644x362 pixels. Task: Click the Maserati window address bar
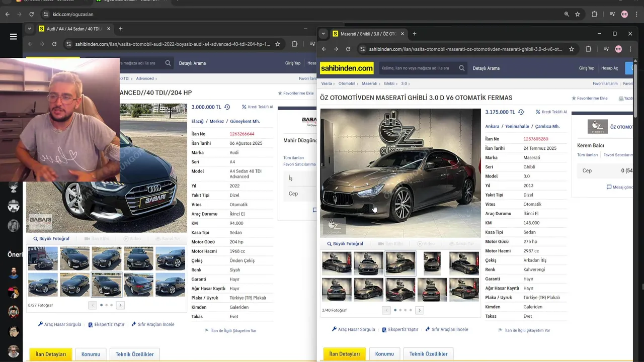(x=465, y=49)
